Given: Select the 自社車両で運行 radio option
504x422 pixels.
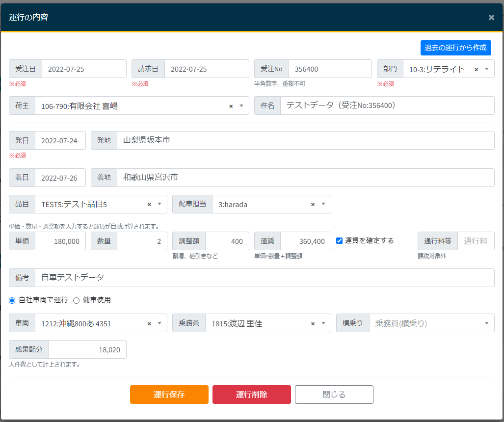Looking at the screenshot, I should pos(12,300).
